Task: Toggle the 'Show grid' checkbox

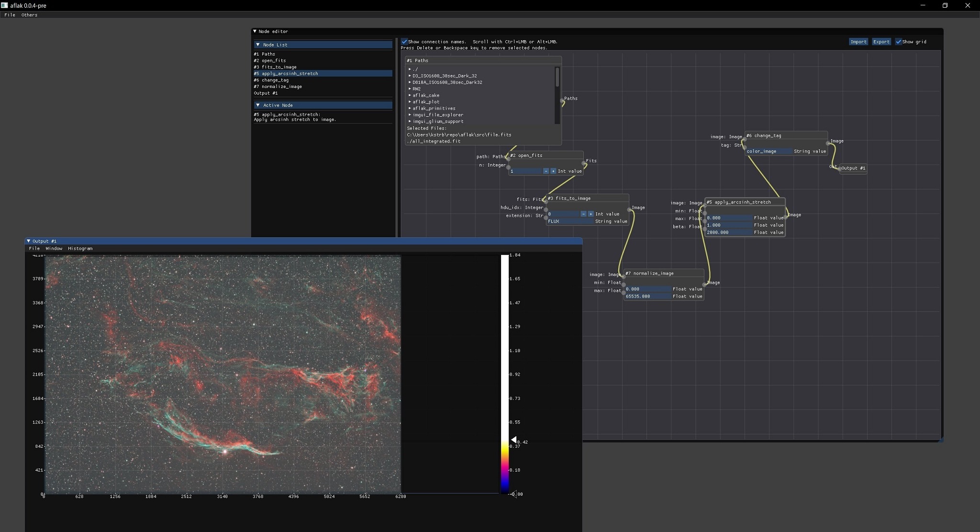Action: pos(899,42)
